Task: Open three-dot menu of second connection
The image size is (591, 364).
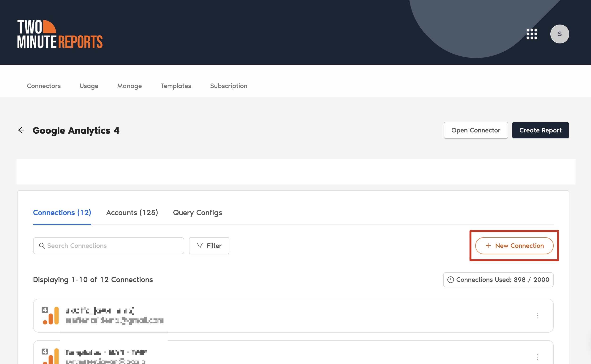Action: tap(537, 357)
